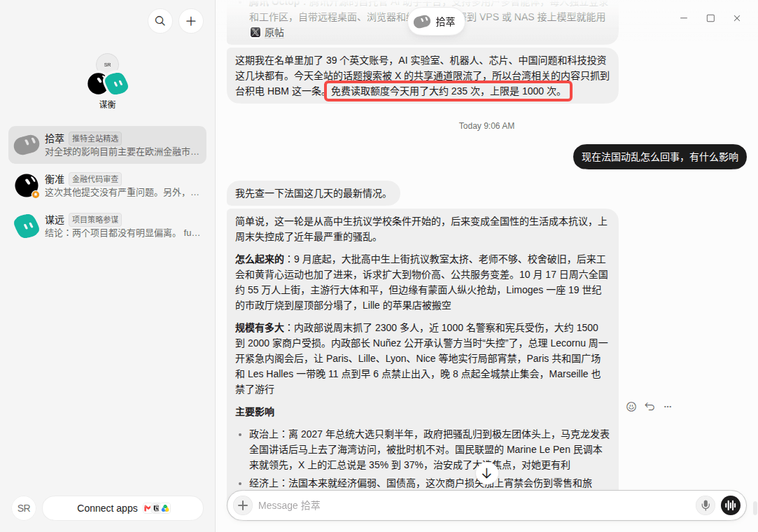Click the 拾萃 header pill at top
The height and width of the screenshot is (532, 758).
(x=436, y=21)
